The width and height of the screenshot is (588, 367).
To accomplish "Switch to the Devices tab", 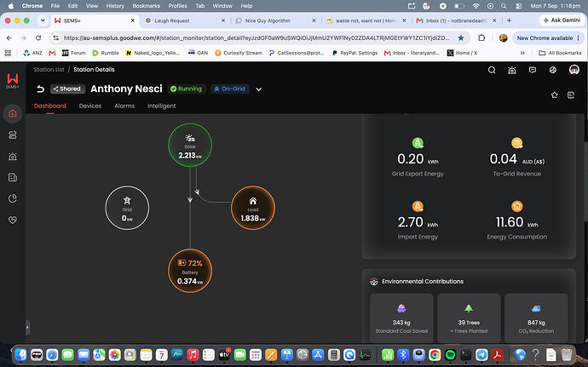I will point(90,106).
